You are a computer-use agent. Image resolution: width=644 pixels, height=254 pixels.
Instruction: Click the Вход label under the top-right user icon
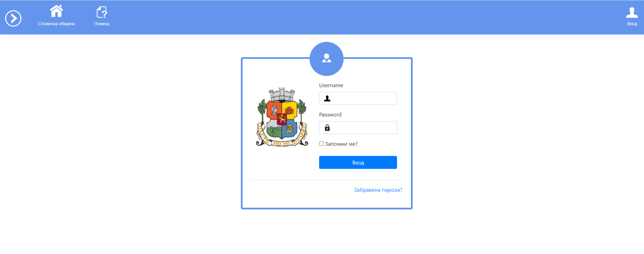click(632, 24)
